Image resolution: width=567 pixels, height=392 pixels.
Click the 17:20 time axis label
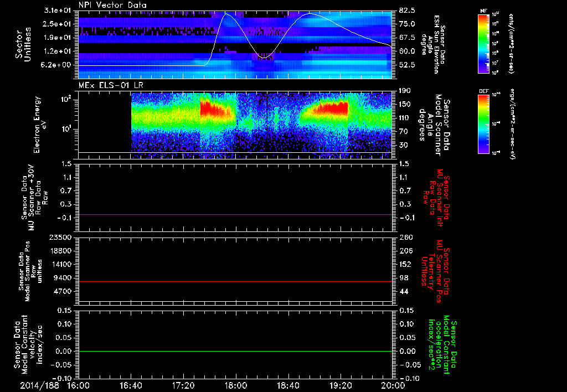point(183,385)
